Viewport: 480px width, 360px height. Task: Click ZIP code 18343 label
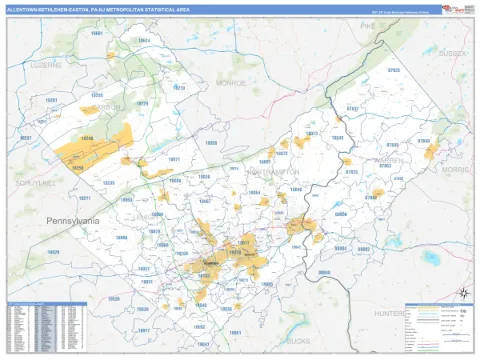click(338, 138)
